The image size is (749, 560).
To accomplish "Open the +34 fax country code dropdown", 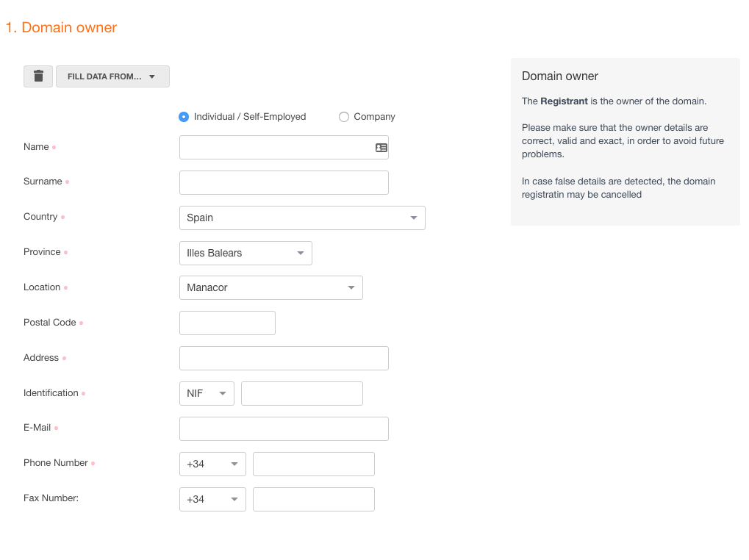I will 212,499.
